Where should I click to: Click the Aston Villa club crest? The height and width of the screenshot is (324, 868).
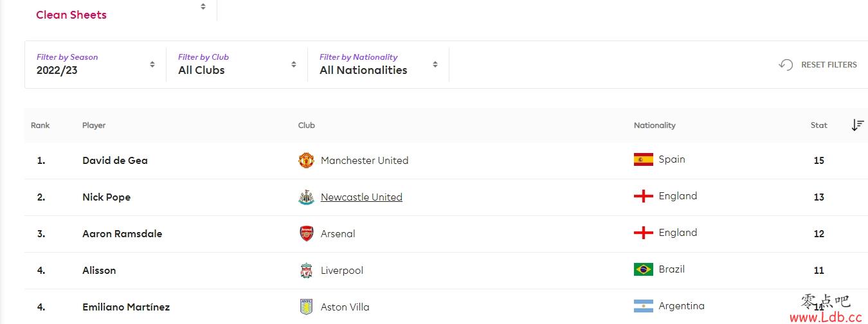(306, 307)
